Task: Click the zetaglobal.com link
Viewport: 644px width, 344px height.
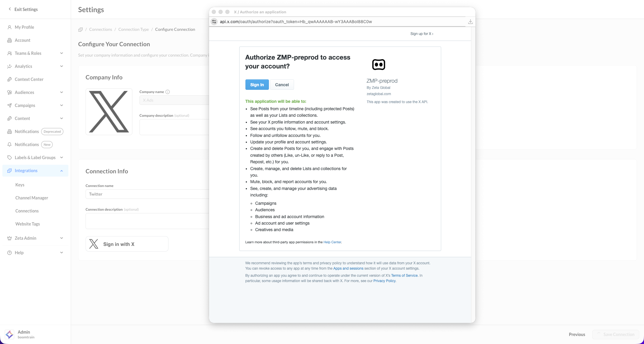Action: (379, 94)
